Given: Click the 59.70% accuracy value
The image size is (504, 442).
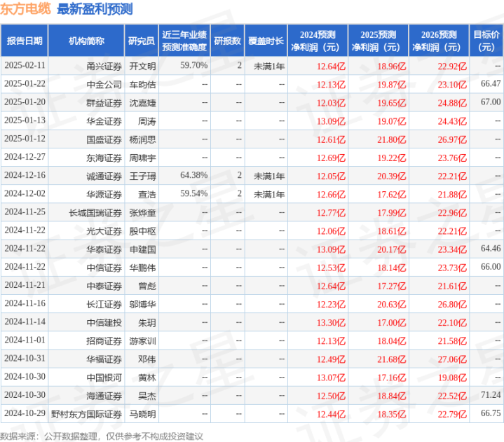Looking at the screenshot, I should point(194,66).
